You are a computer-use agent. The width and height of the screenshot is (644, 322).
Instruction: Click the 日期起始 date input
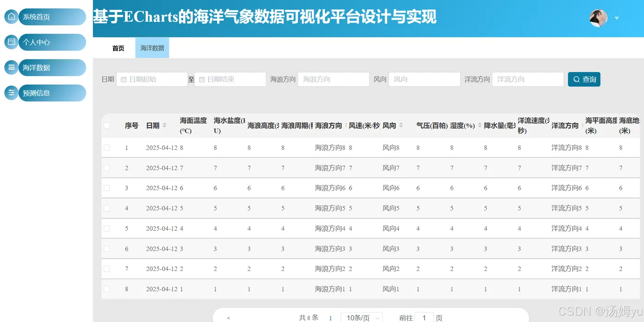152,79
